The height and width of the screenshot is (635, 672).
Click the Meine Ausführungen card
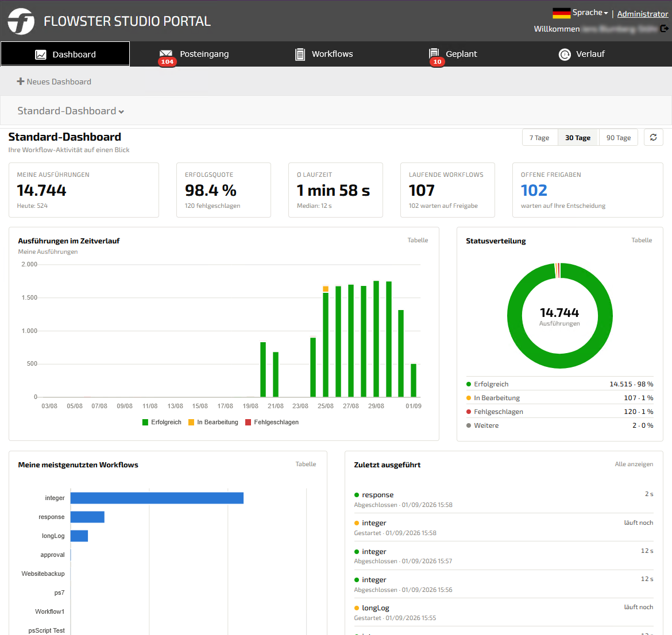point(84,190)
